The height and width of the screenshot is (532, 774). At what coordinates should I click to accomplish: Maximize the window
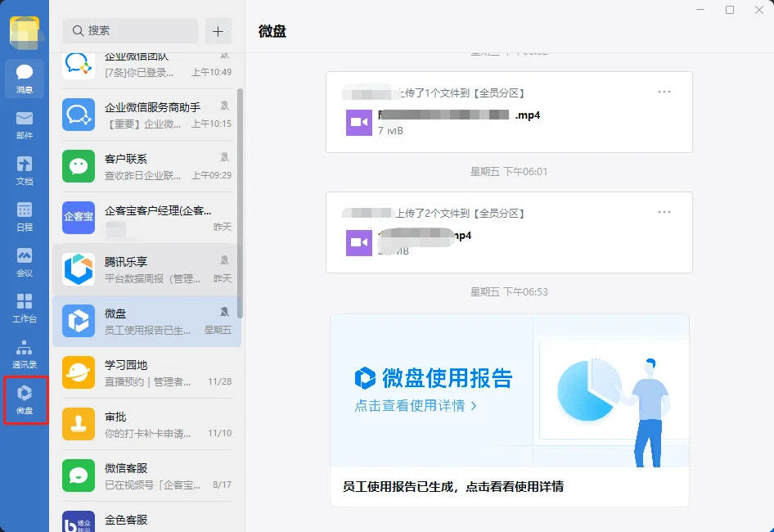tap(730, 10)
